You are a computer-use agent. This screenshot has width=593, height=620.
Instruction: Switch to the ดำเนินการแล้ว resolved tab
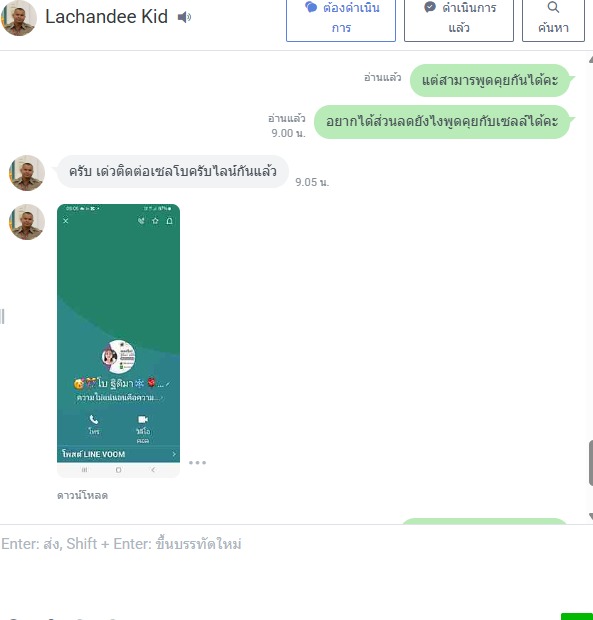pos(459,18)
